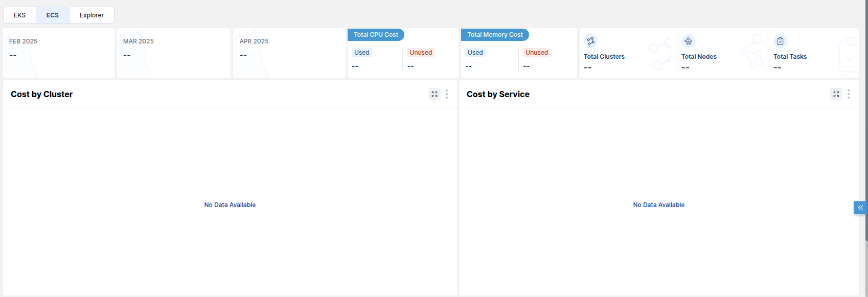The image size is (868, 297).
Task: Select the FEB 2025 cost card
Action: (x=58, y=53)
